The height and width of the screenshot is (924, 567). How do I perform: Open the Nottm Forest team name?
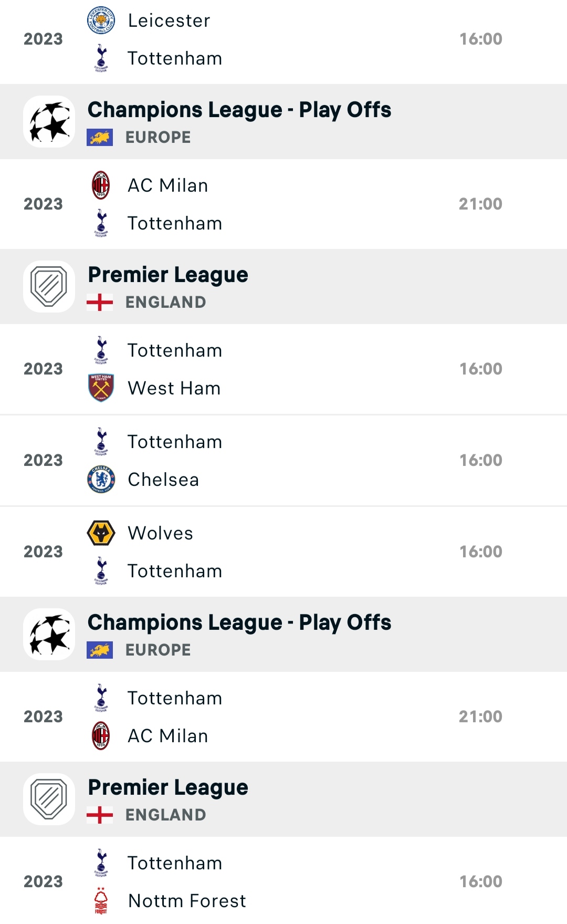[x=187, y=901]
